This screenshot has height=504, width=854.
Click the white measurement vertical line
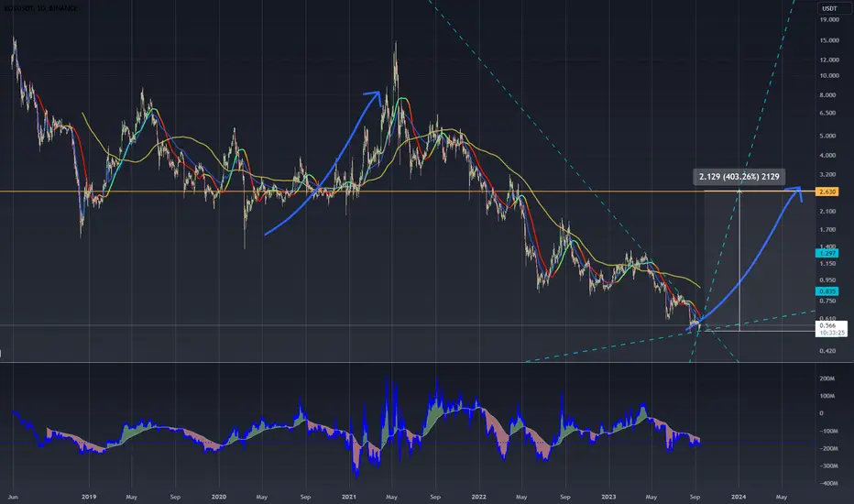click(739, 260)
